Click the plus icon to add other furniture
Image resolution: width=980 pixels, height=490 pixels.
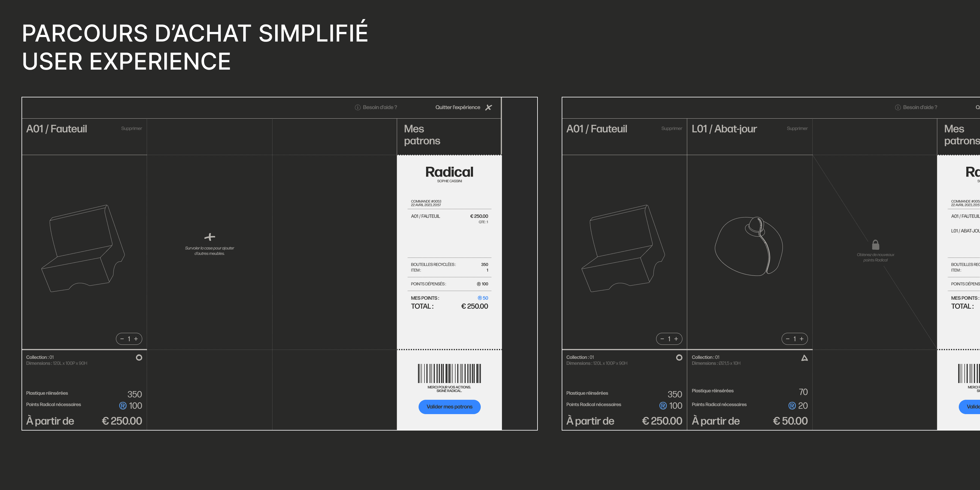pos(210,237)
